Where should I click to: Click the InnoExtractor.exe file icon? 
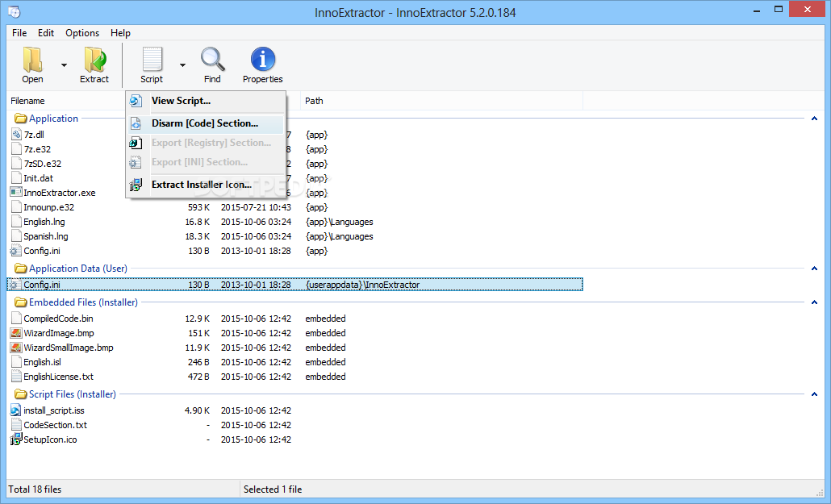coord(16,193)
